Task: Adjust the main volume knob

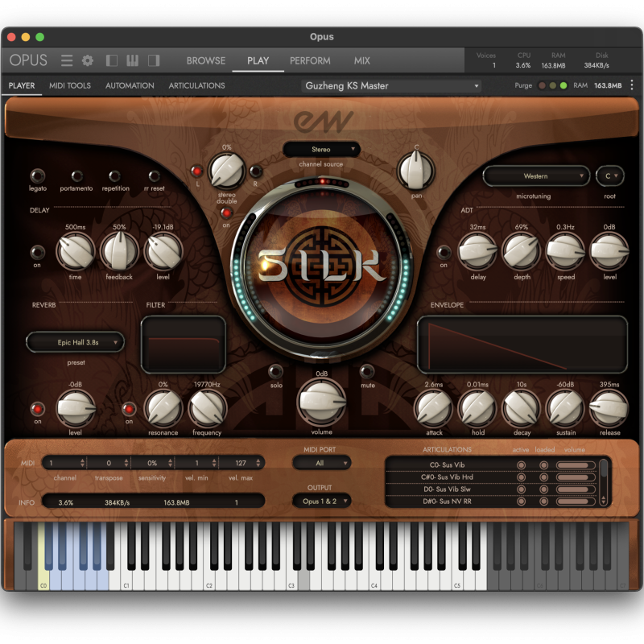Action: click(321, 402)
